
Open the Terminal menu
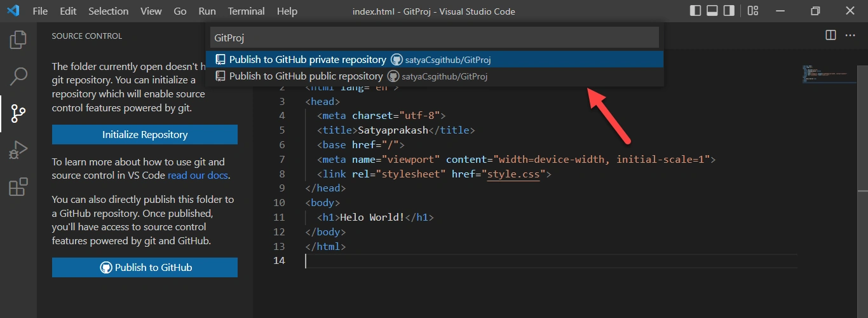(247, 11)
